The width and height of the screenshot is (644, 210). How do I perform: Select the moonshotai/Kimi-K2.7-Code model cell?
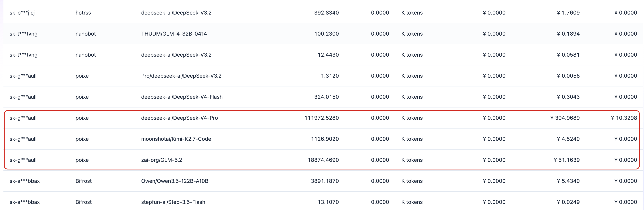coord(176,139)
